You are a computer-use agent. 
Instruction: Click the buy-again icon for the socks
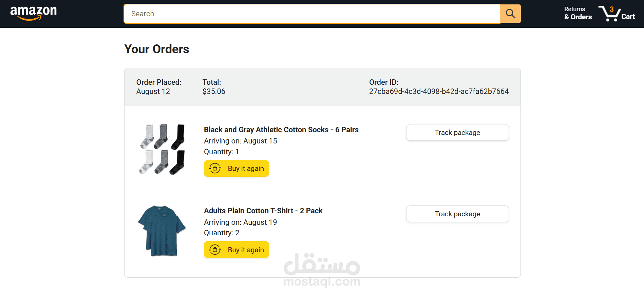click(215, 168)
